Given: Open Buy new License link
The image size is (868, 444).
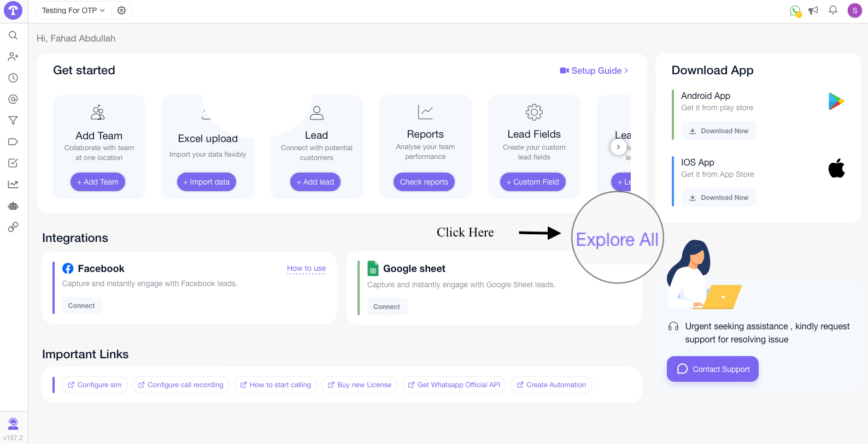Looking at the screenshot, I should tap(359, 385).
